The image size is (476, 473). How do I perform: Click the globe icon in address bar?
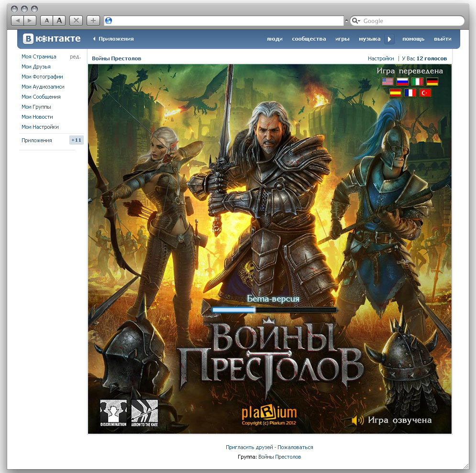tap(109, 21)
